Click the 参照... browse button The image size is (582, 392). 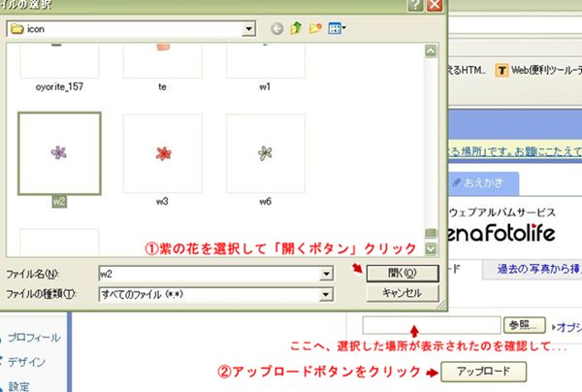pos(524,325)
